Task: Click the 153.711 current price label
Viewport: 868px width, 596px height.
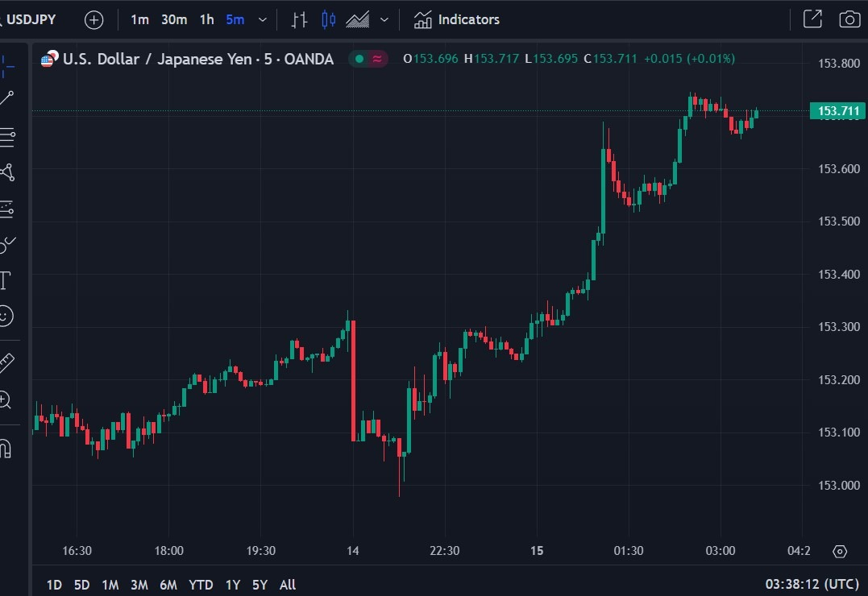Action: click(x=837, y=110)
